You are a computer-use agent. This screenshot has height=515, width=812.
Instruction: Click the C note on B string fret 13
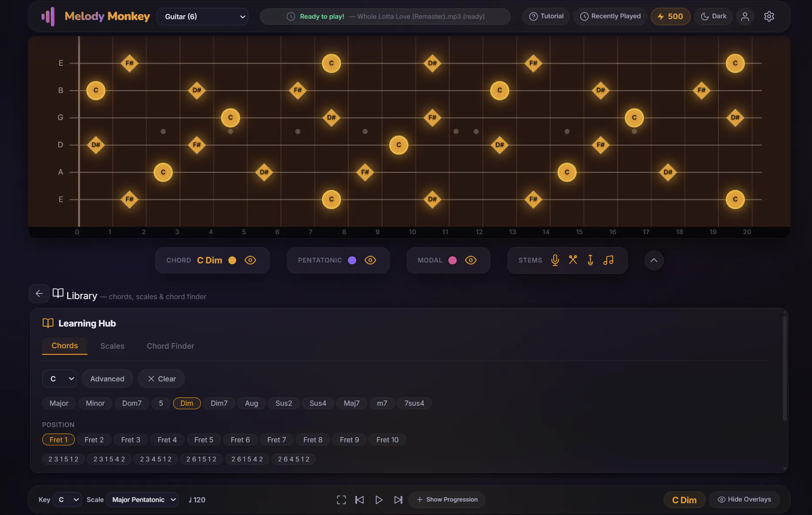[x=500, y=91]
